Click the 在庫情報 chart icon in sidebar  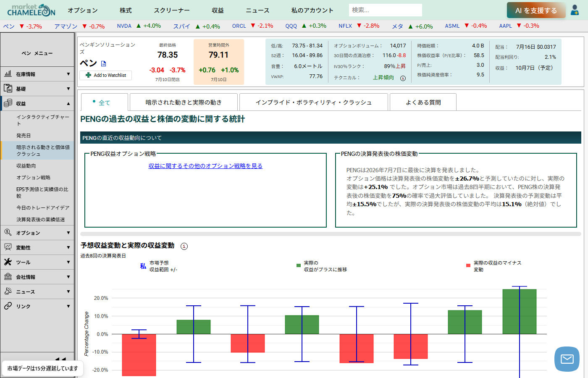8,73
